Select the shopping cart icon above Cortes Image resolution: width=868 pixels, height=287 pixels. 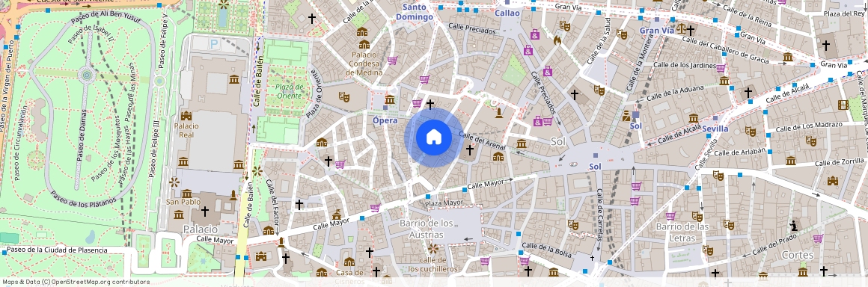[818, 238]
